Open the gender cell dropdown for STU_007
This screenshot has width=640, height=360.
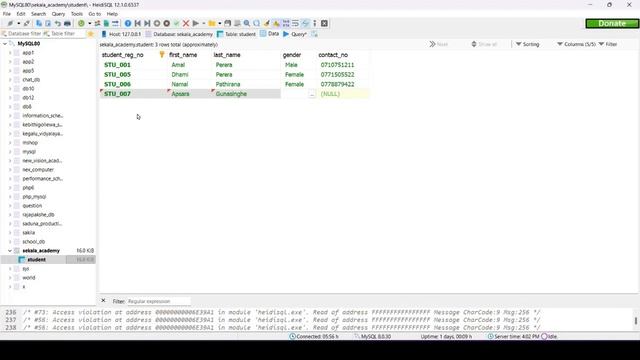(x=312, y=94)
